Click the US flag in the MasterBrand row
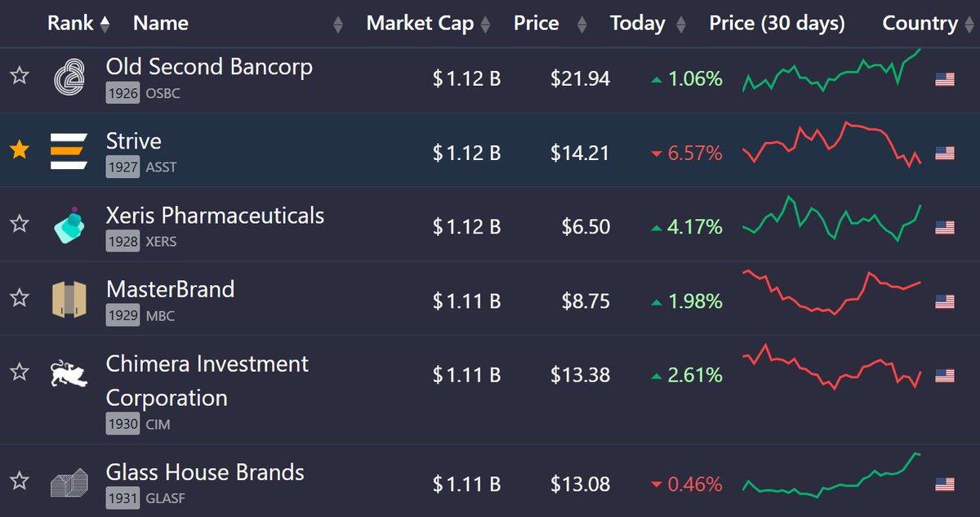980x517 pixels. [x=945, y=301]
